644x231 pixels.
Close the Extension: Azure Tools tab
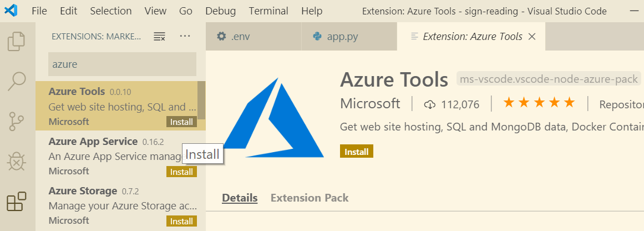(x=532, y=37)
